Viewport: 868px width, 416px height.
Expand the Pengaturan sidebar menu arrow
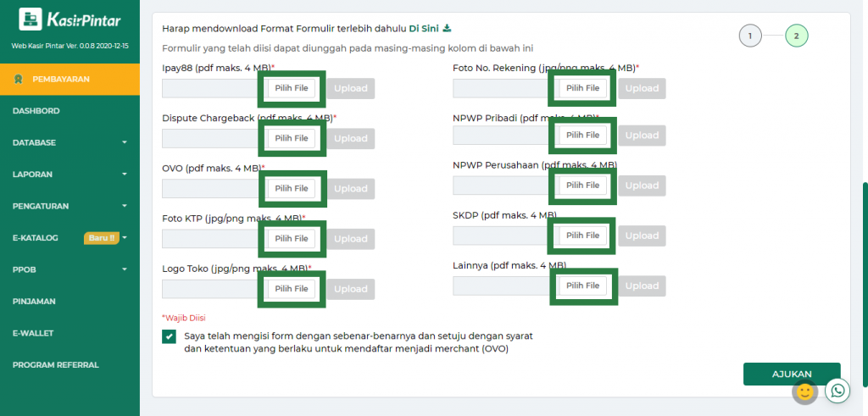(125, 206)
